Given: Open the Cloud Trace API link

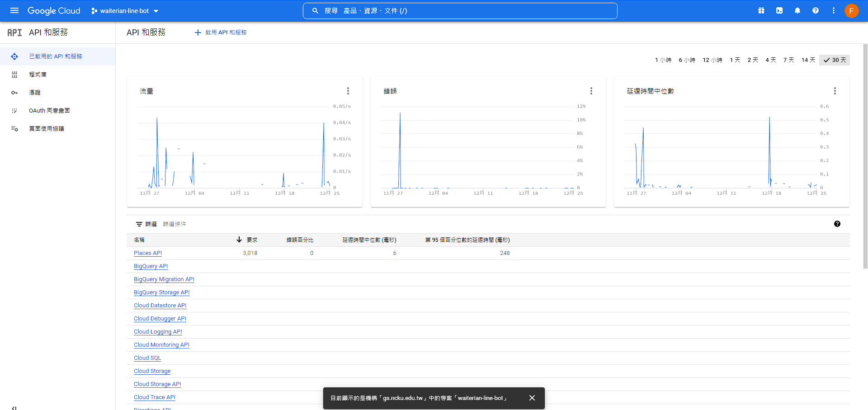Looking at the screenshot, I should click(155, 397).
